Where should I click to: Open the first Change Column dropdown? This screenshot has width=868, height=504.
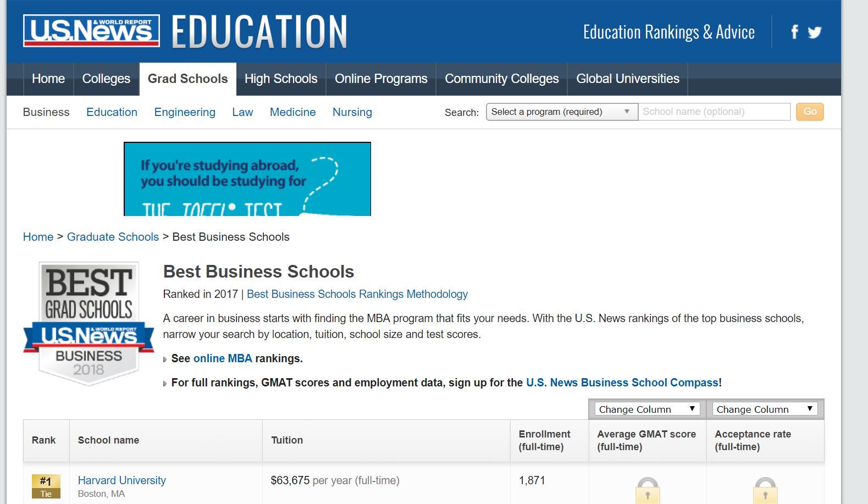[647, 409]
